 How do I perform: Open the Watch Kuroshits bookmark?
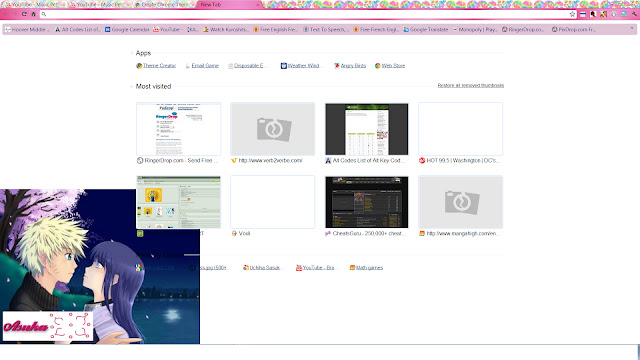point(226,29)
